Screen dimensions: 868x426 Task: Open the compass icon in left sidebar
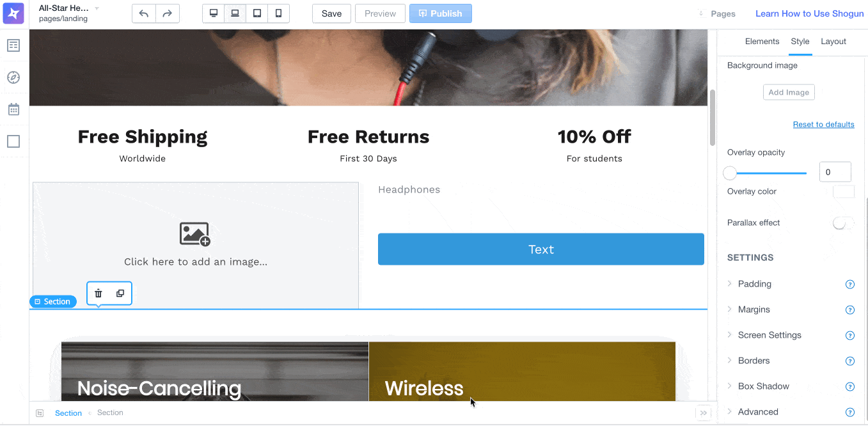[13, 77]
